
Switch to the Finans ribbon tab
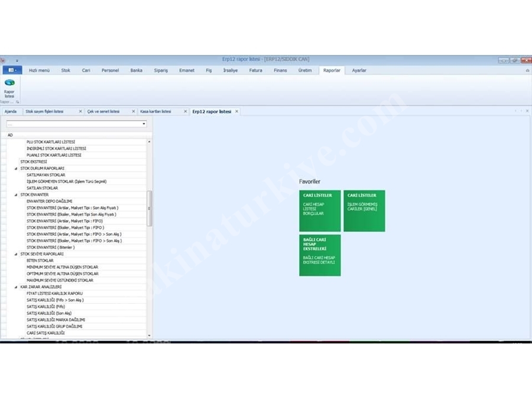tap(280, 70)
